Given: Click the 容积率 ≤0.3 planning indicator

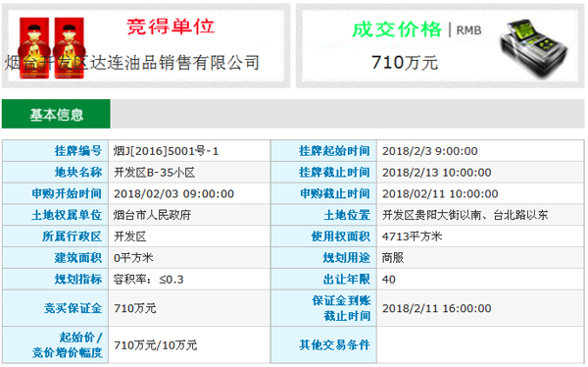Looking at the screenshot, I should 149,279.
